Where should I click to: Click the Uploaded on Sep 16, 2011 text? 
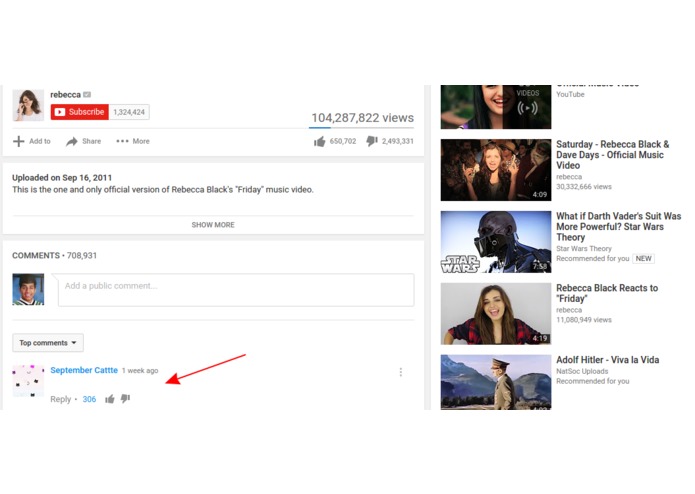[62, 178]
